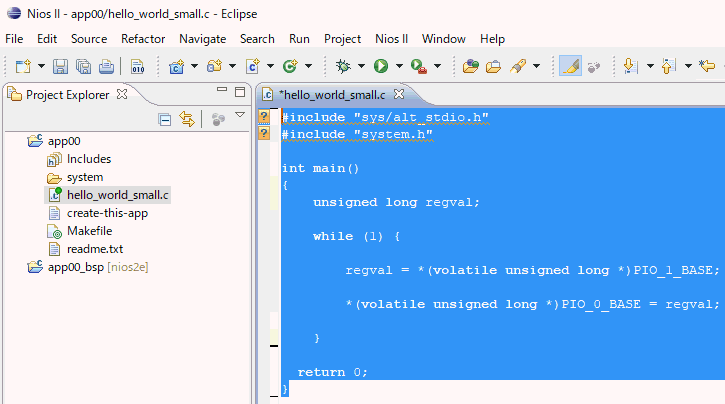725x404 pixels.
Task: Open the Run button dropdown arrow
Action: pyautogui.click(x=399, y=66)
